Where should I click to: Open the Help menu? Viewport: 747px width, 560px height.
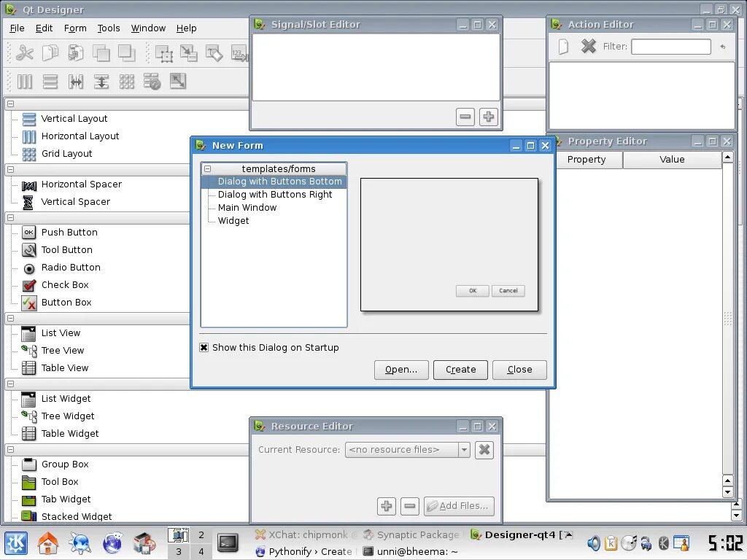tap(186, 28)
